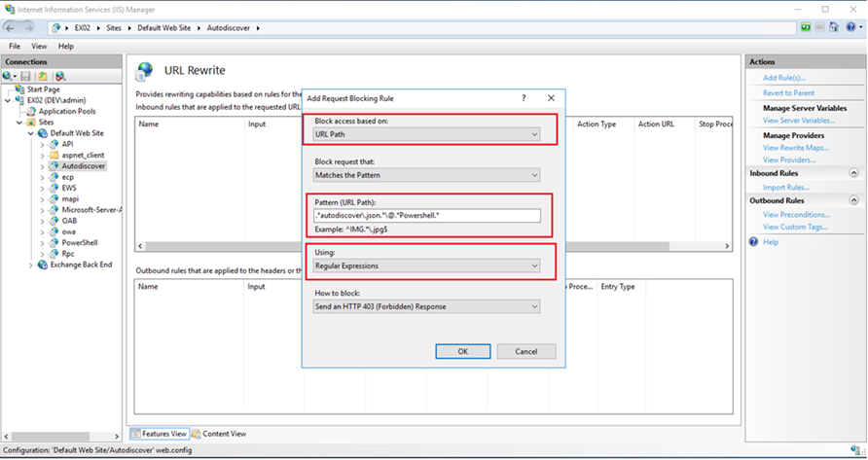Open the owa application node

coord(68,231)
